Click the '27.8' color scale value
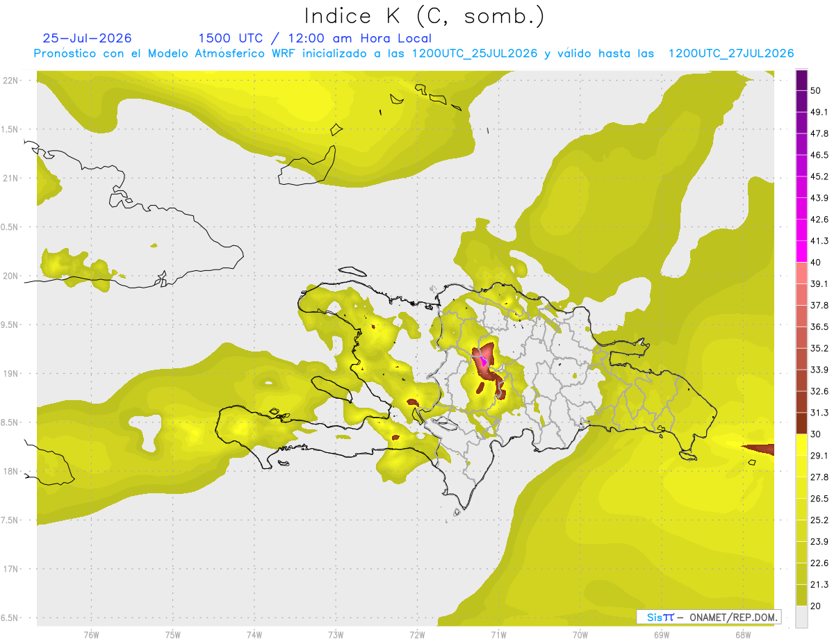The width and height of the screenshot is (834, 644). (x=819, y=477)
